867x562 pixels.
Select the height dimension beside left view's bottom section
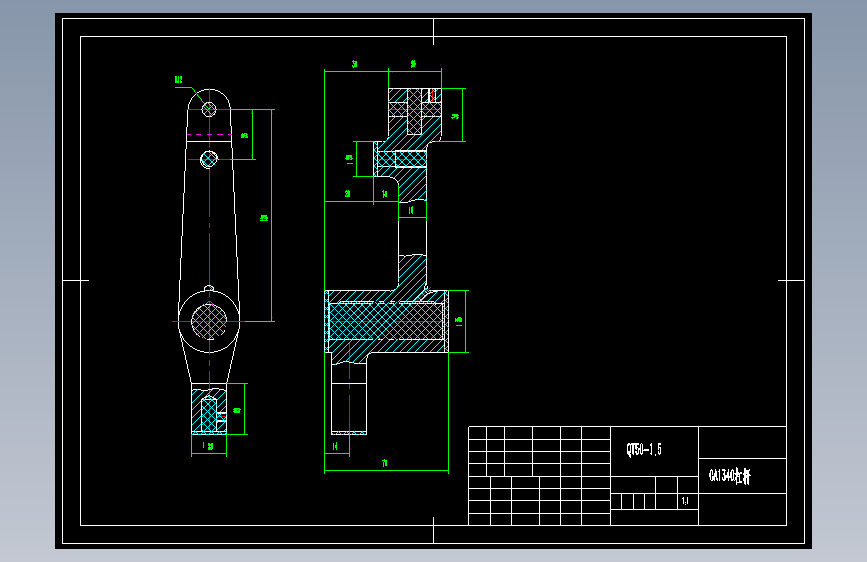click(x=237, y=410)
